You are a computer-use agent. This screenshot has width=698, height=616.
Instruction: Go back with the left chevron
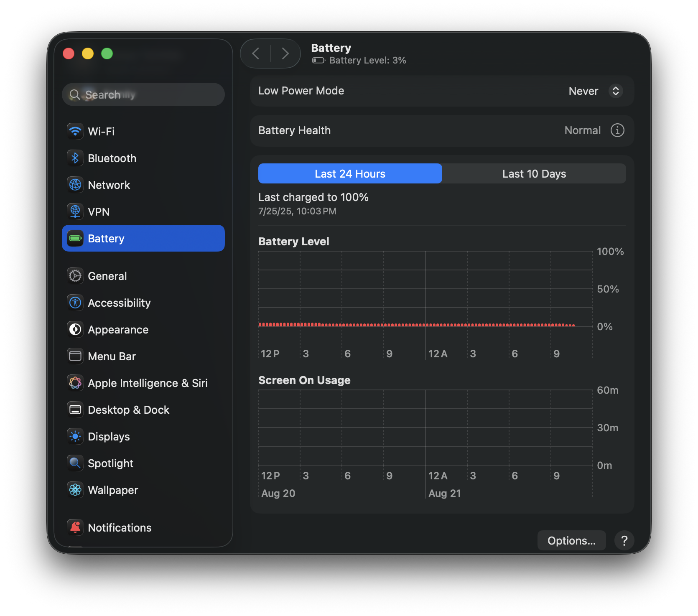[x=256, y=53]
